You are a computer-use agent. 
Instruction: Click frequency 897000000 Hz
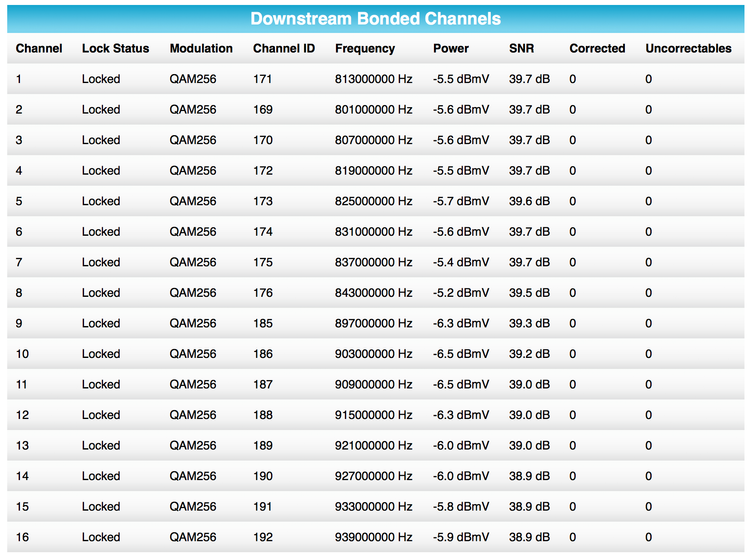pos(374,323)
